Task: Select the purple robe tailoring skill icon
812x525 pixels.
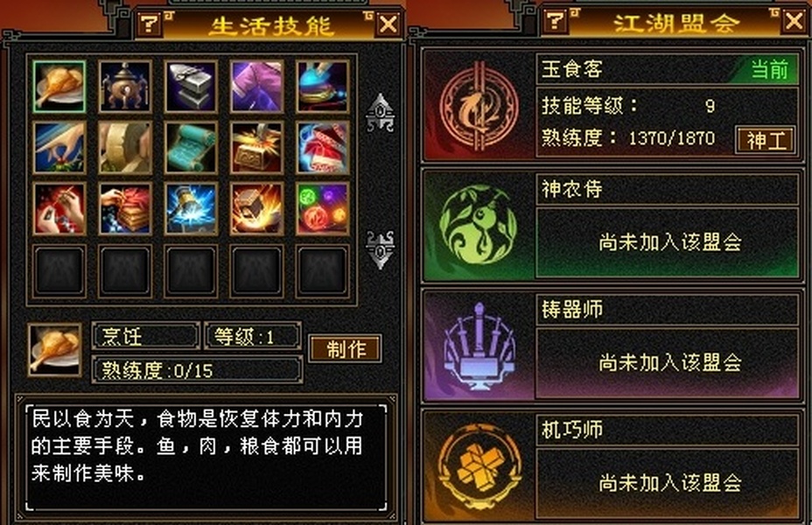Action: point(257,87)
